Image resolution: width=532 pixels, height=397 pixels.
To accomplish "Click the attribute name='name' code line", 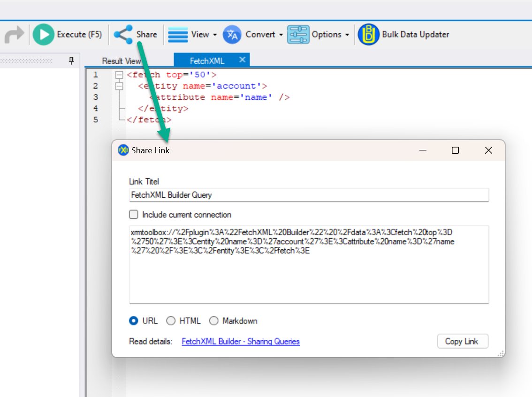I will pos(220,97).
